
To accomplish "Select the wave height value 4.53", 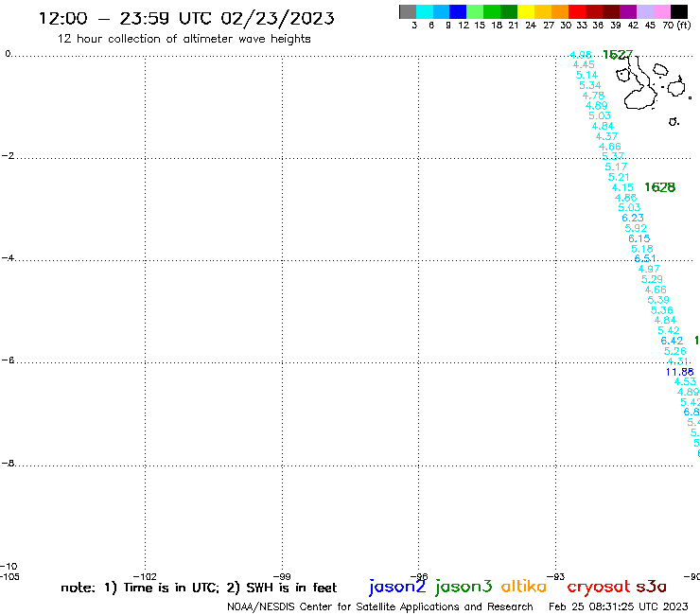I will [x=685, y=381].
